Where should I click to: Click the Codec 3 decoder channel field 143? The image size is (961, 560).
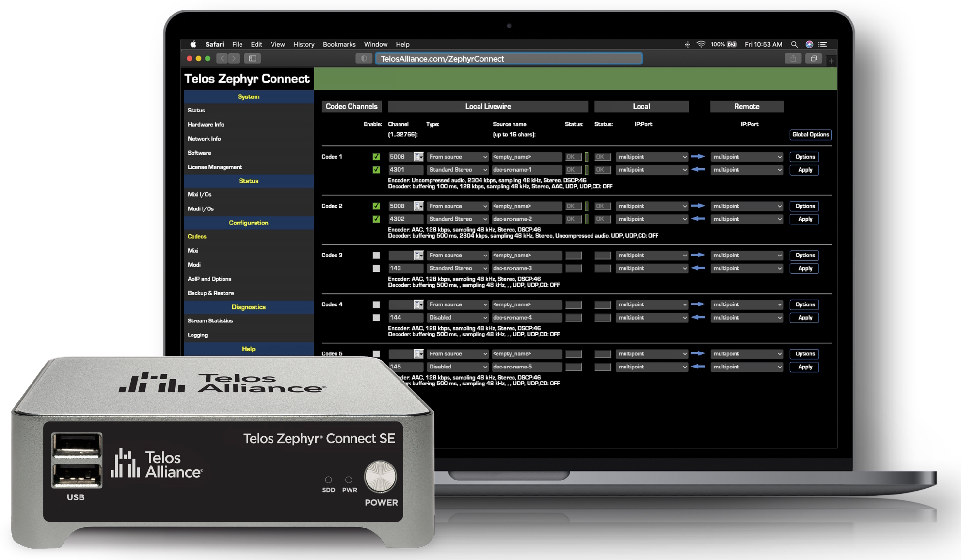[x=406, y=268]
